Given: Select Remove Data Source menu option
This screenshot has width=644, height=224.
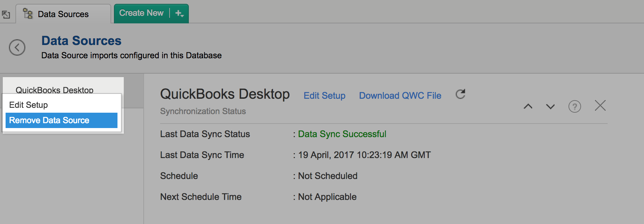Looking at the screenshot, I should [x=49, y=120].
